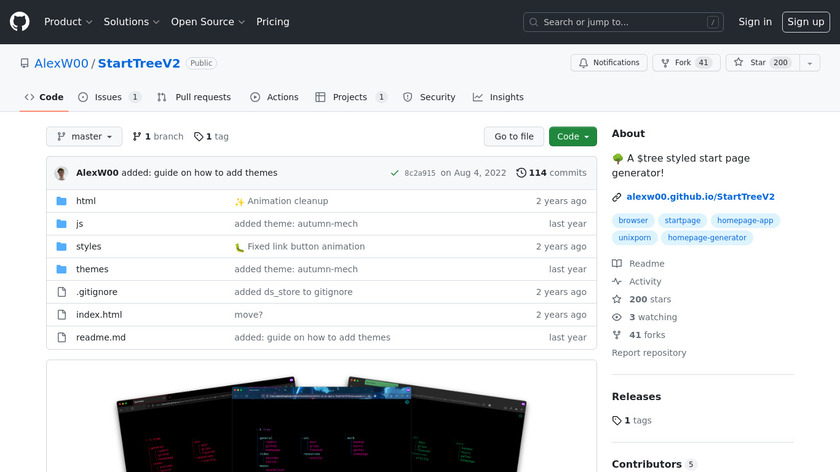Click the branch icon showing 1 branch
Screen dimensions: 840x472
tap(137, 137)
